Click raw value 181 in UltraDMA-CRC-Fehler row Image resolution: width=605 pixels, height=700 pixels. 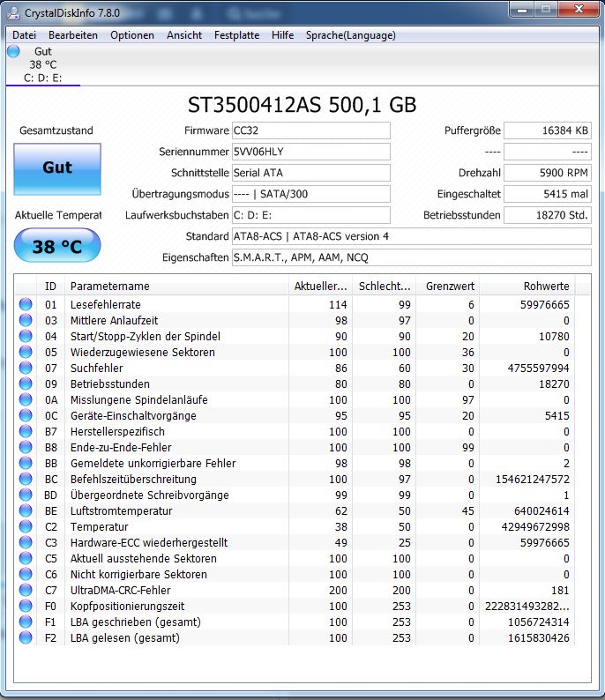[560, 590]
